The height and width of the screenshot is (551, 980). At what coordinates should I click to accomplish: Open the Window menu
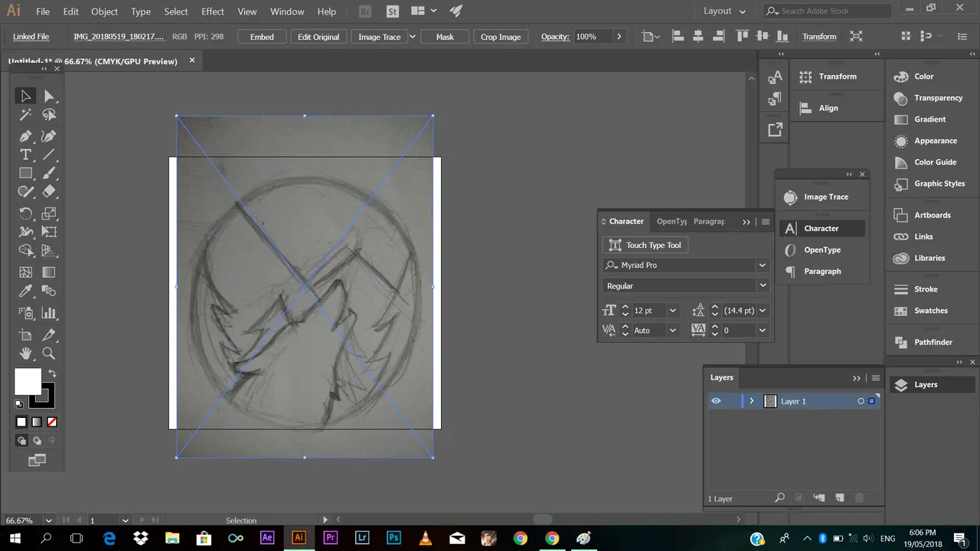[287, 11]
